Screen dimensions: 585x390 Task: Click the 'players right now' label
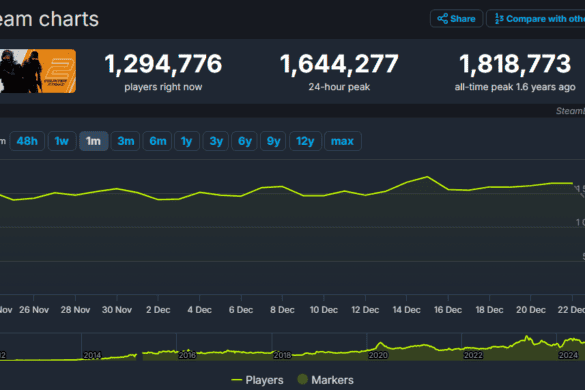[x=163, y=87]
